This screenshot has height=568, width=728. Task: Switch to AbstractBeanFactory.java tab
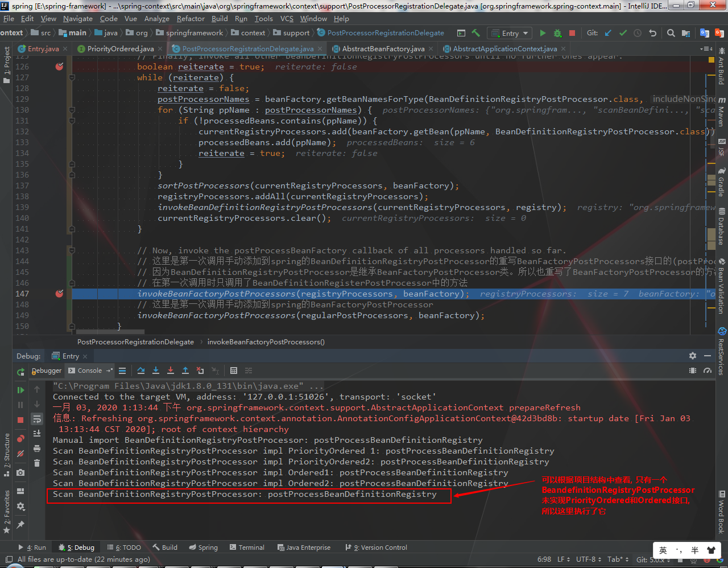coord(383,49)
